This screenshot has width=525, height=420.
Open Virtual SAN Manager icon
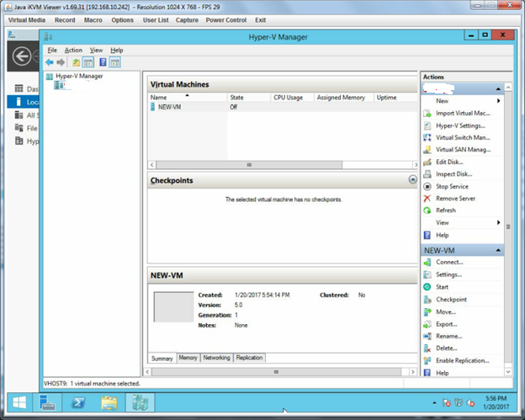click(427, 150)
